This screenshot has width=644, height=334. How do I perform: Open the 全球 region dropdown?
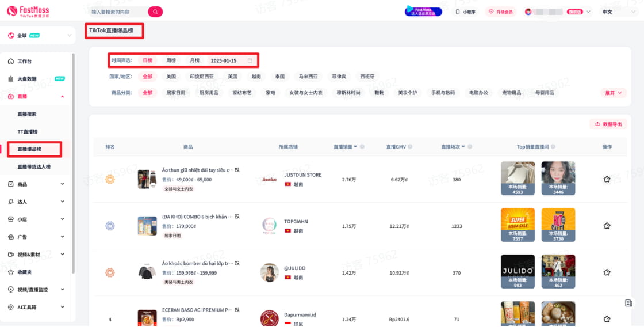[x=39, y=36]
